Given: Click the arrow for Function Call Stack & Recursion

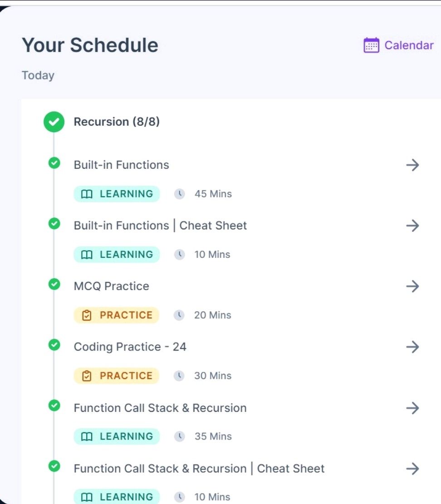Looking at the screenshot, I should (x=413, y=408).
